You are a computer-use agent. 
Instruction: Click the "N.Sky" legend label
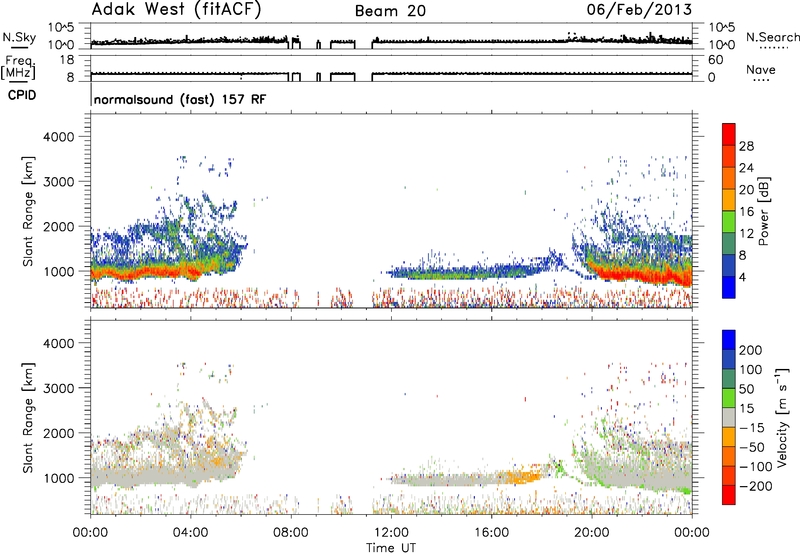point(19,37)
